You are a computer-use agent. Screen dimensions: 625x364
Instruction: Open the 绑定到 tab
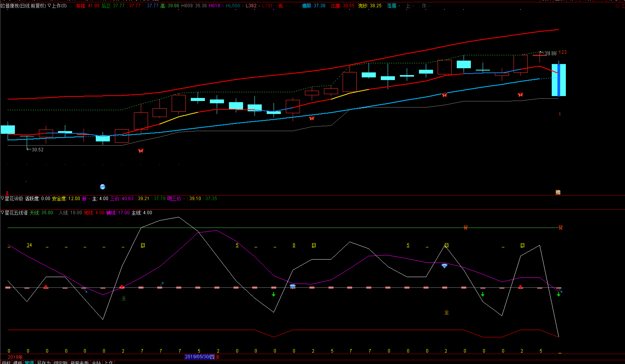click(x=60, y=362)
